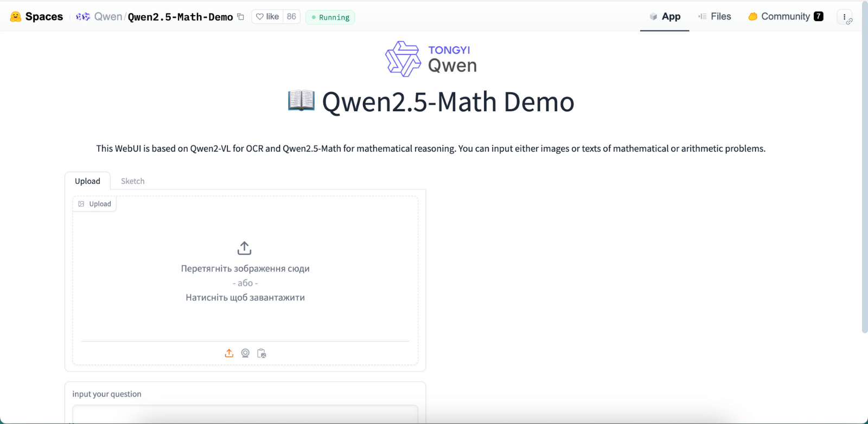This screenshot has width=868, height=424.
Task: Click the Running status badge
Action: click(x=330, y=17)
